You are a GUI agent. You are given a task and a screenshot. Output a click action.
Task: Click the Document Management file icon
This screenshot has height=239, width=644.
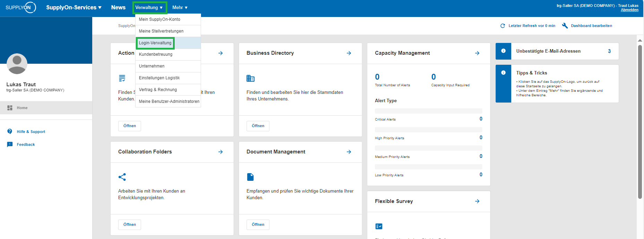click(x=250, y=177)
